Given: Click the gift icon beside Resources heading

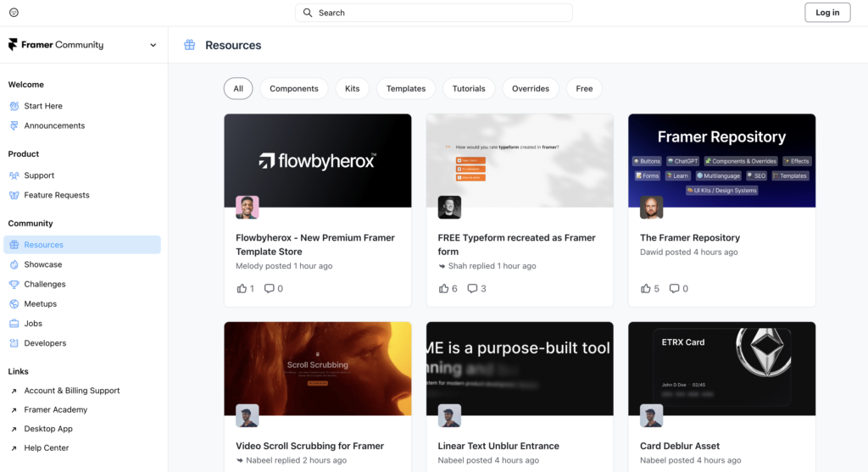Looking at the screenshot, I should pos(189,45).
